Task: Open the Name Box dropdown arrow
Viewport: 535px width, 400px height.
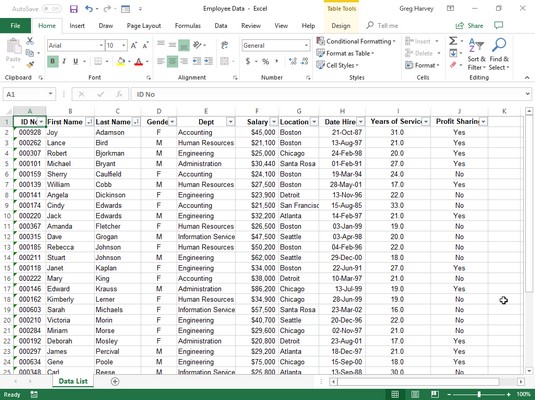Action: coord(50,94)
